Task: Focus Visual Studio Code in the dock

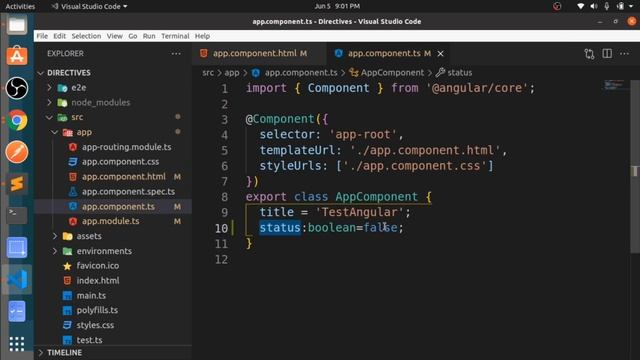Action: pyautogui.click(x=17, y=280)
